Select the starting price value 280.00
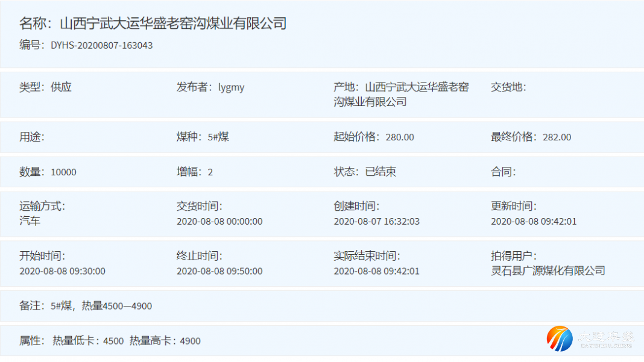 tap(400, 137)
